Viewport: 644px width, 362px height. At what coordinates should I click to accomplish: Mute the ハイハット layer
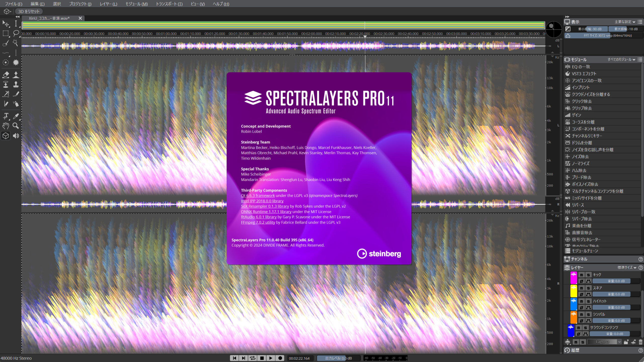pyautogui.click(x=581, y=301)
